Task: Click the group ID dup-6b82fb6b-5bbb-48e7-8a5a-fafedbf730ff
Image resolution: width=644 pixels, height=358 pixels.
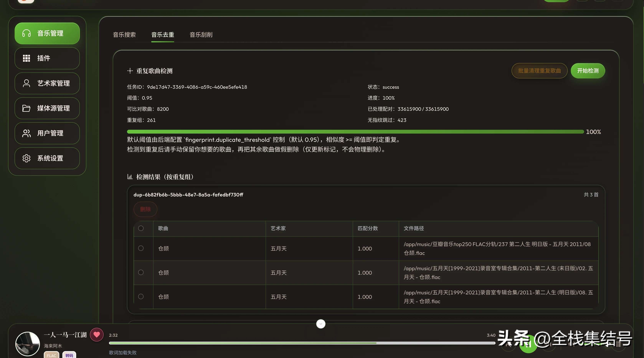Action: 188,195
